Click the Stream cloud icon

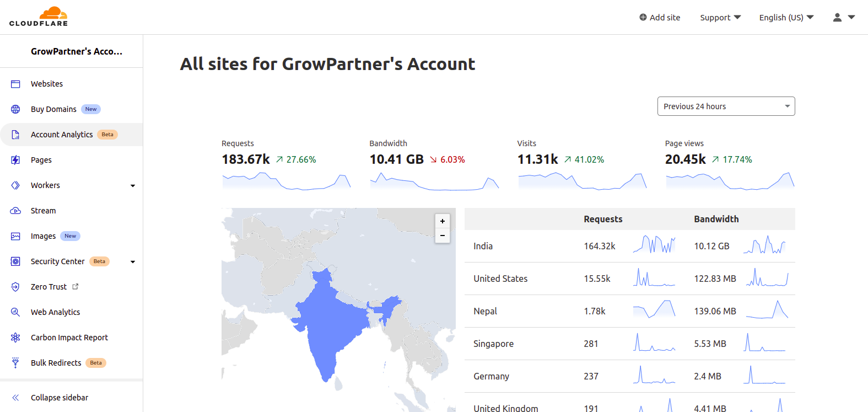(15, 211)
